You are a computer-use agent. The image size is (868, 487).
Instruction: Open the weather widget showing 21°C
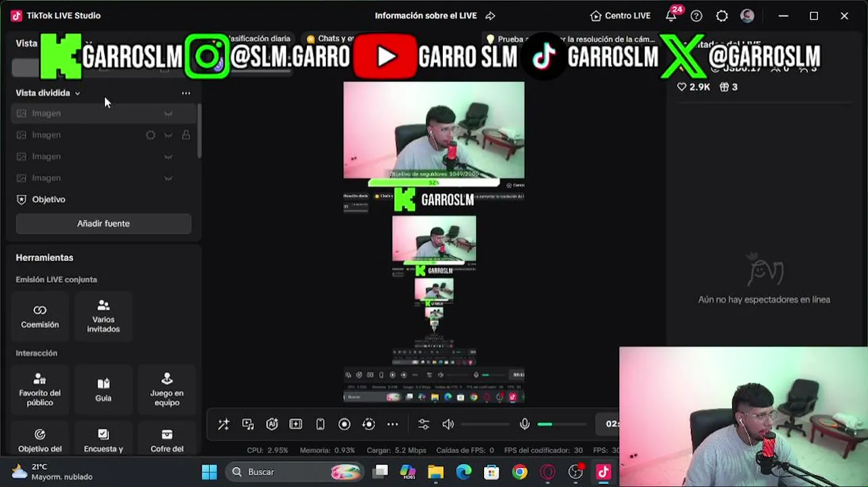[53, 472]
